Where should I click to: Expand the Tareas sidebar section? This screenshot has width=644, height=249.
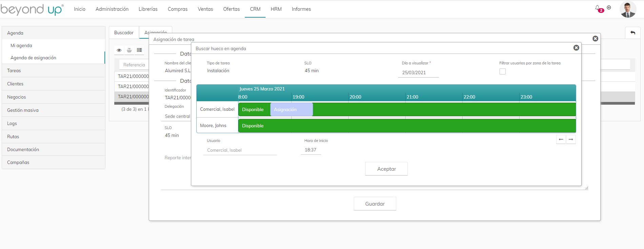54,70
